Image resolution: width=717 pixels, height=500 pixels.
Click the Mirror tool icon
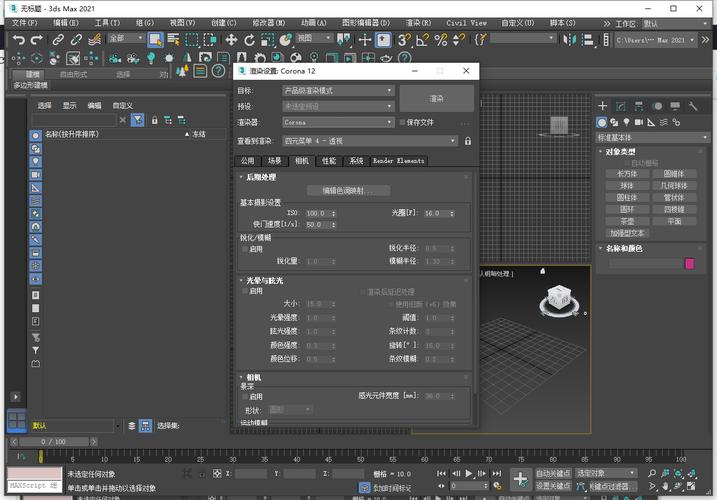tap(569, 40)
